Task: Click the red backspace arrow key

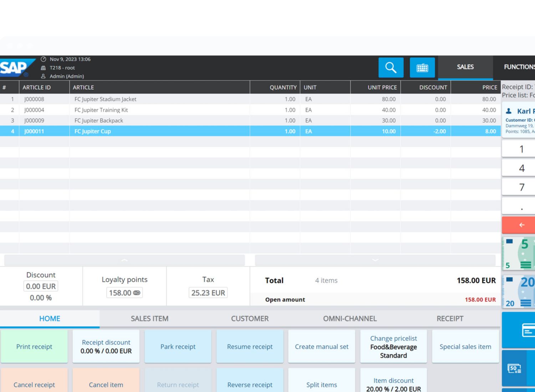Action: 521,225
